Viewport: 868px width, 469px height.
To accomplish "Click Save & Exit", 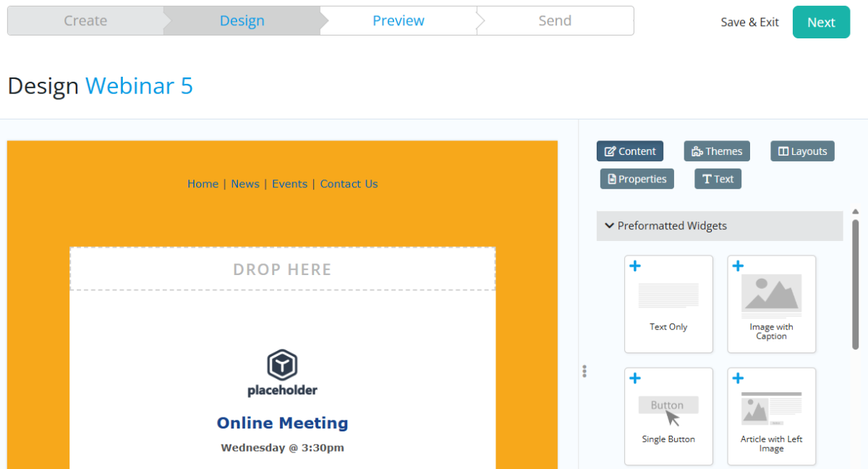I will point(749,22).
